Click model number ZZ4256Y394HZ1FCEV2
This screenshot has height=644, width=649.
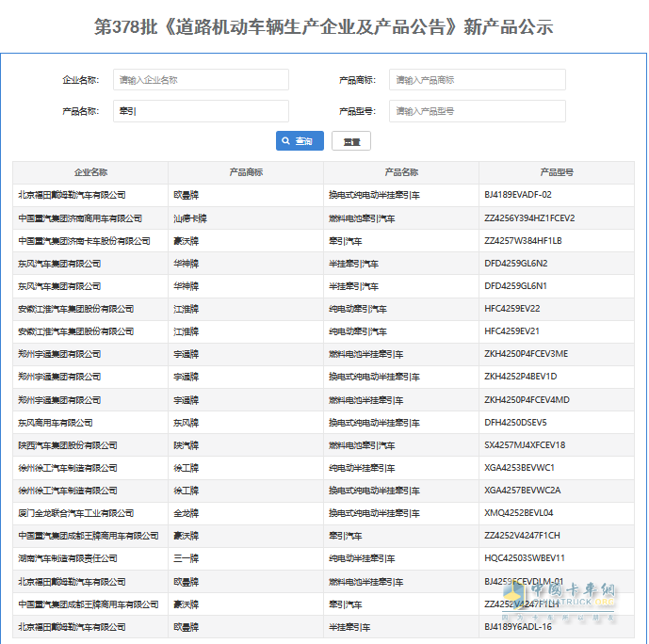tap(529, 218)
